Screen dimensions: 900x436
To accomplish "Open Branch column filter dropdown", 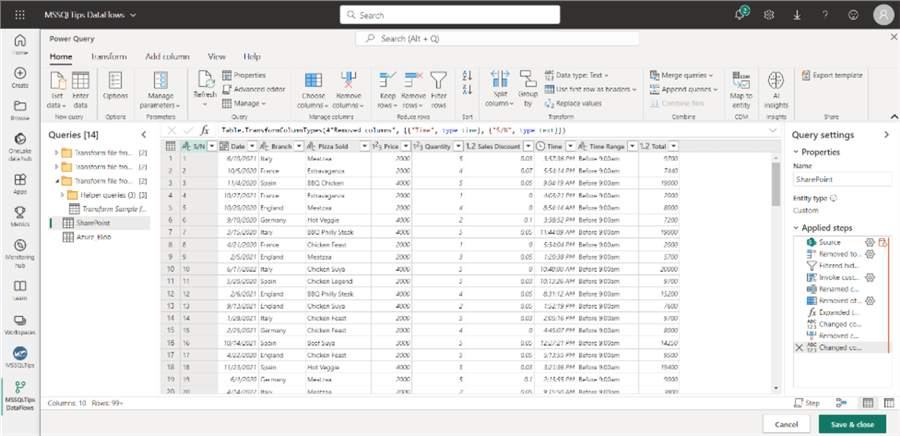I will tap(299, 147).
